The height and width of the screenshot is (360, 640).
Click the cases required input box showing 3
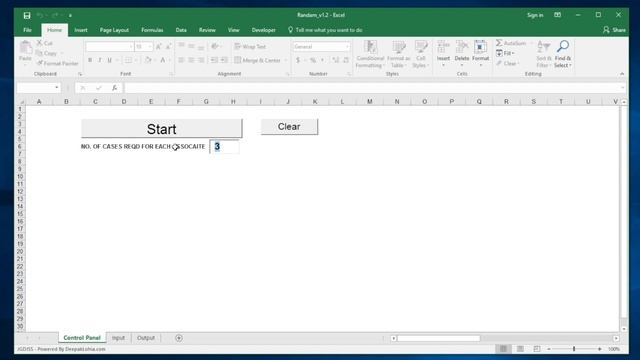tap(224, 147)
